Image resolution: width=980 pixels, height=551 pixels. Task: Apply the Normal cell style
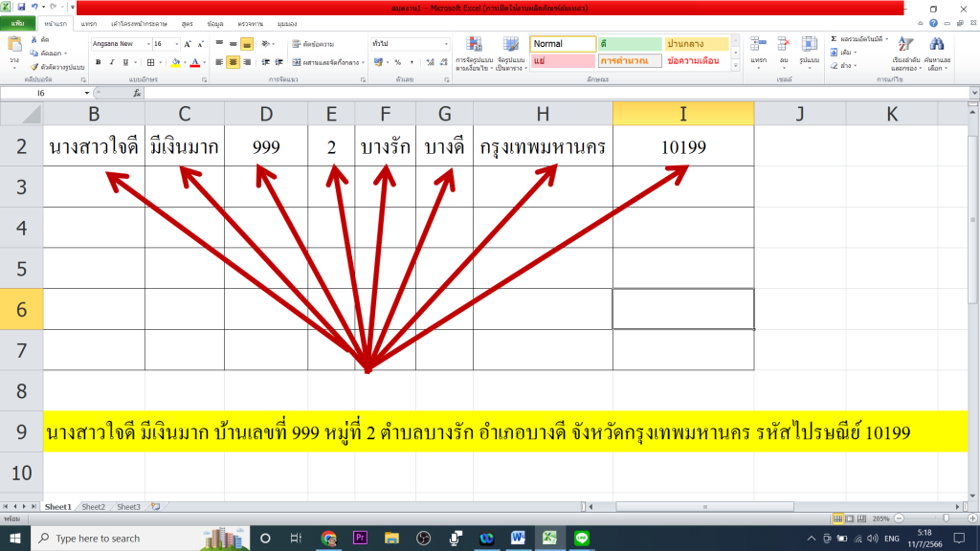click(563, 44)
